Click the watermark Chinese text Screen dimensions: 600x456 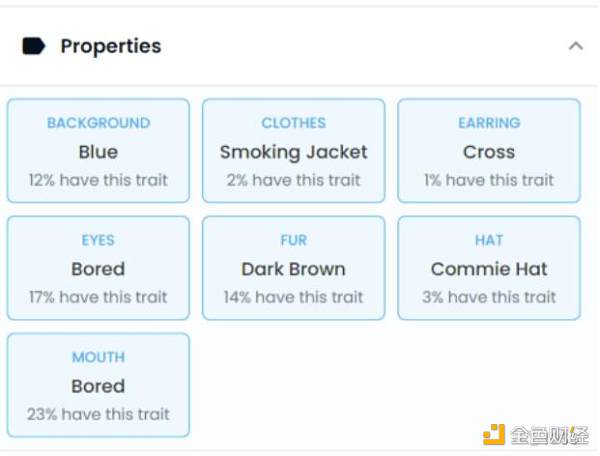[x=548, y=435]
